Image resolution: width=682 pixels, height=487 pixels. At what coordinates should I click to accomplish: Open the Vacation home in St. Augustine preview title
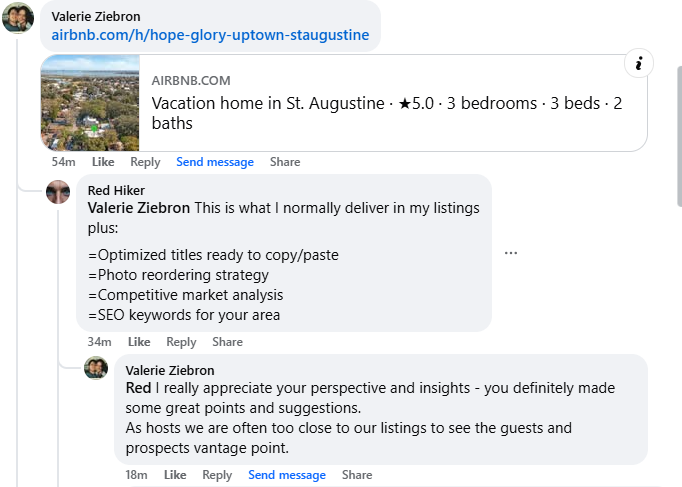(x=386, y=113)
